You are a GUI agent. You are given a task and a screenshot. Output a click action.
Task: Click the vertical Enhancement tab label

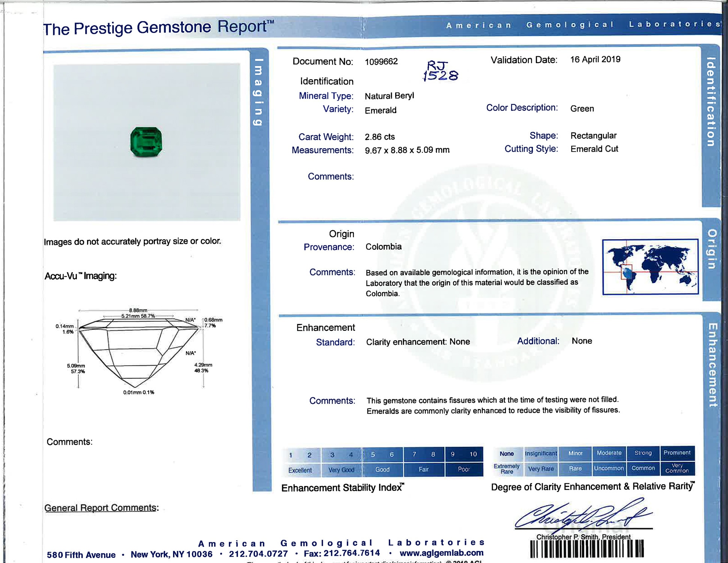(712, 365)
